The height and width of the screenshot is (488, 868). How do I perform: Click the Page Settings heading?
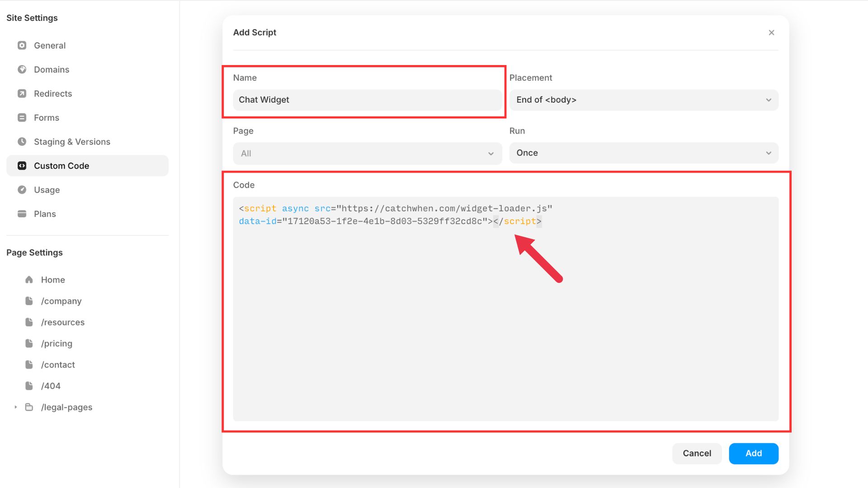pos(34,253)
